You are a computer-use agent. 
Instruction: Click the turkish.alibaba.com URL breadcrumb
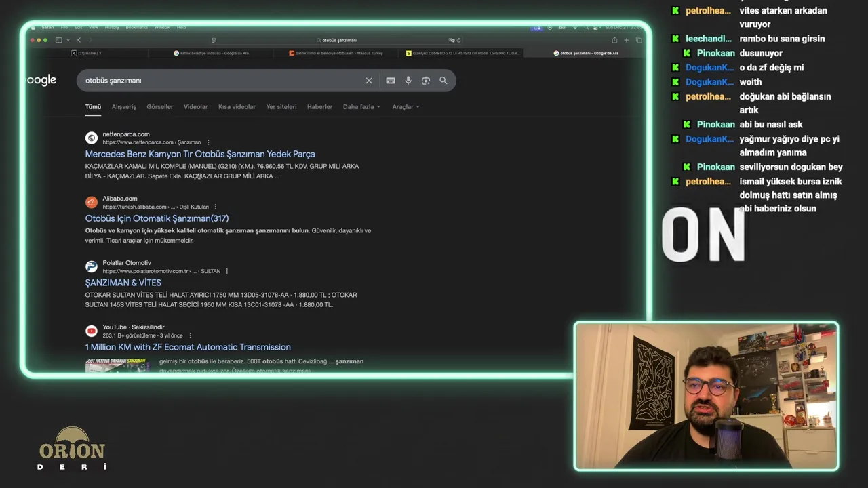coord(156,207)
